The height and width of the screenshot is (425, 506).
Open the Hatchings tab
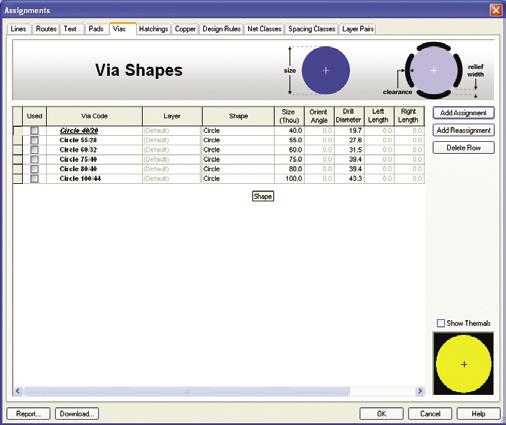pyautogui.click(x=153, y=29)
